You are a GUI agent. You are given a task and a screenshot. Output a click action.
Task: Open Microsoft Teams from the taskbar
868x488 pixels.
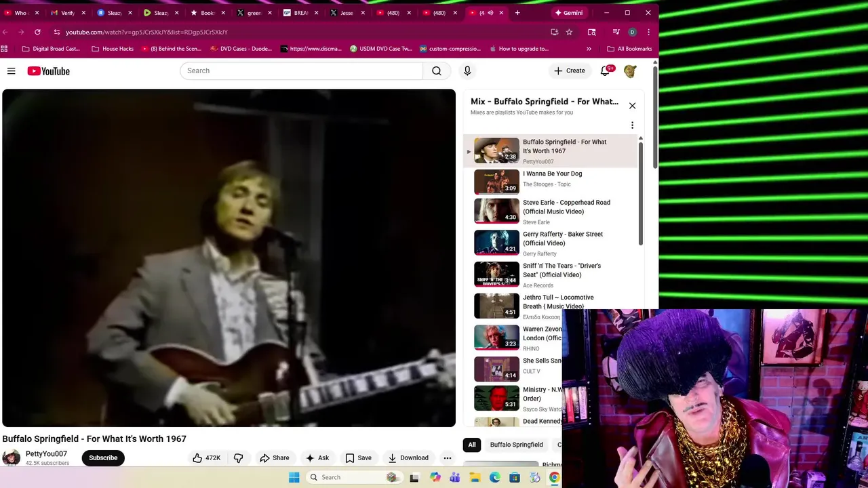pos(455,478)
